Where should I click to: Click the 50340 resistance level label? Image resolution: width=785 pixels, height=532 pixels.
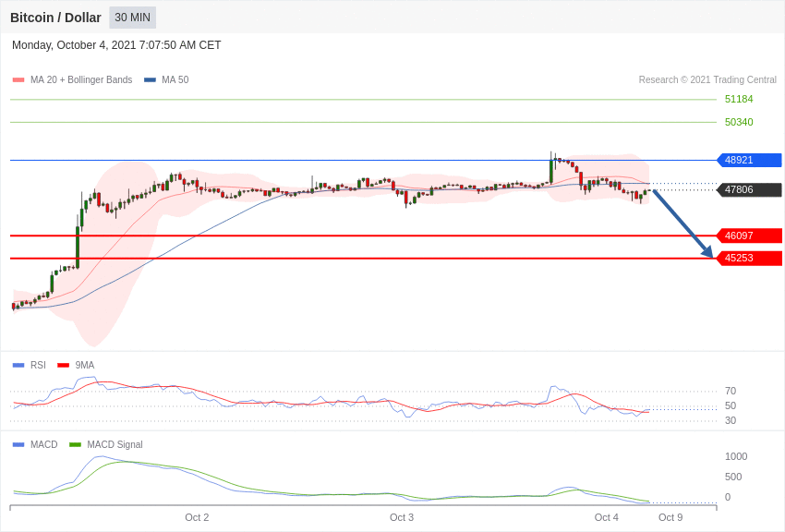[739, 122]
